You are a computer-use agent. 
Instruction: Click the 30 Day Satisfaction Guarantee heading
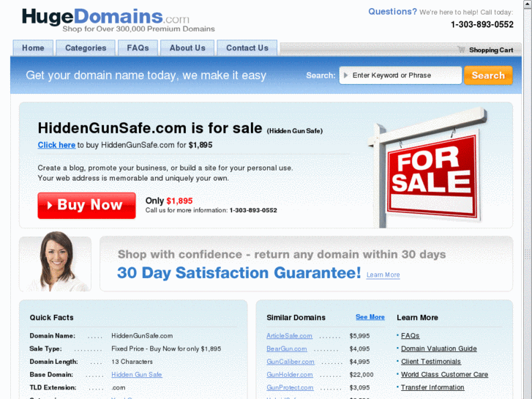click(239, 272)
